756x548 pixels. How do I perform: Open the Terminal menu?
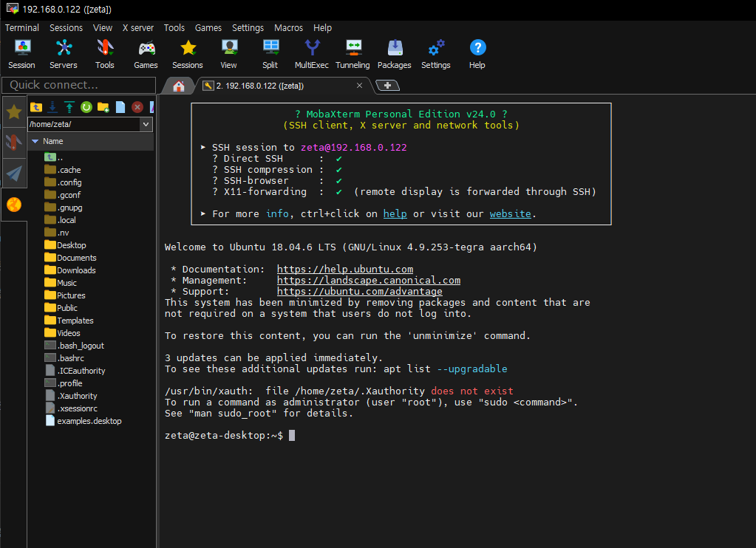22,28
